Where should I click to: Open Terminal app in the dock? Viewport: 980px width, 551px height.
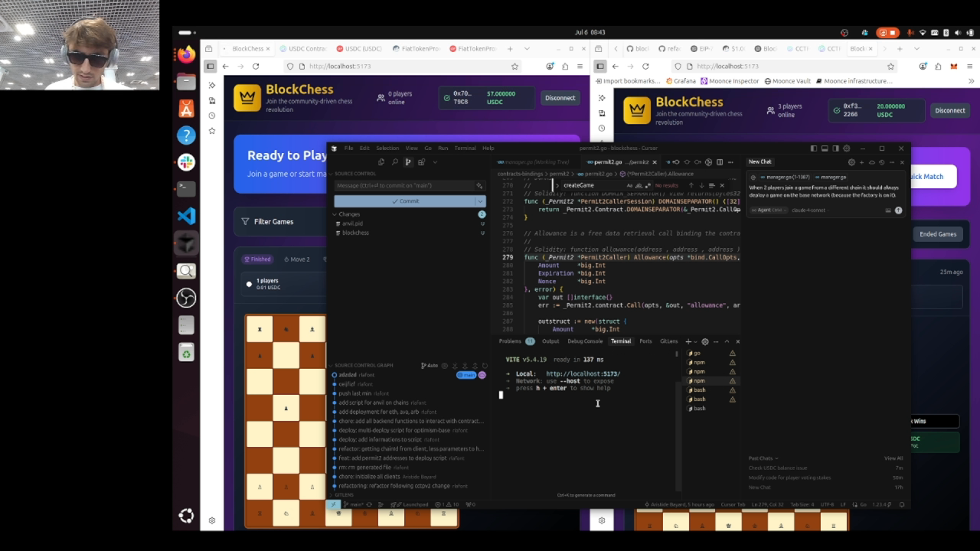pyautogui.click(x=186, y=188)
